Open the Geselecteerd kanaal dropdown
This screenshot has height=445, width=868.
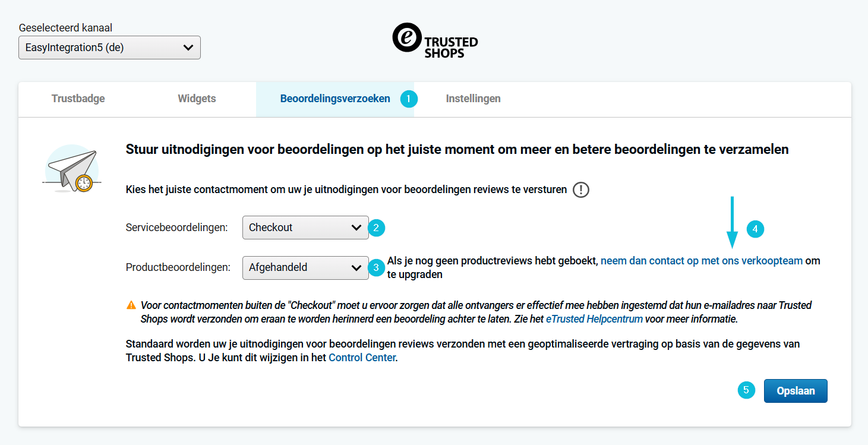[109, 48]
